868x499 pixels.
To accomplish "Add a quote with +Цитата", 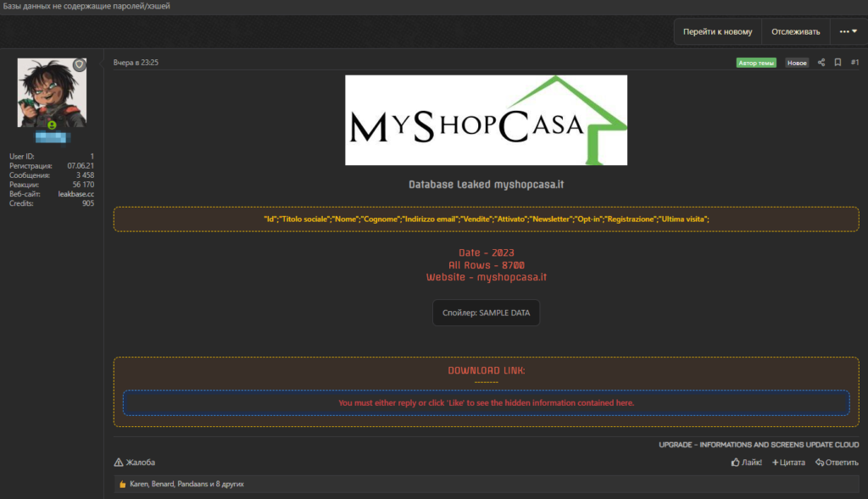I will click(x=788, y=463).
